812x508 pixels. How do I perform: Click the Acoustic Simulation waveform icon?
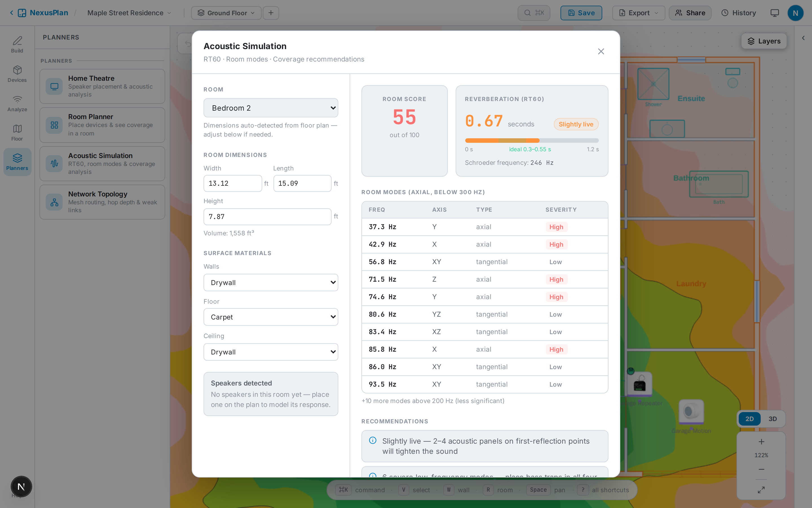(54, 164)
